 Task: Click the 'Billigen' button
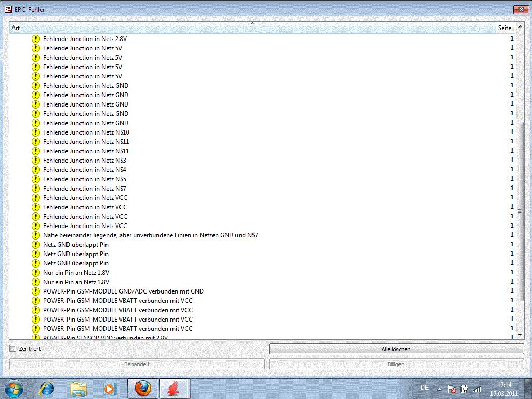[396, 364]
